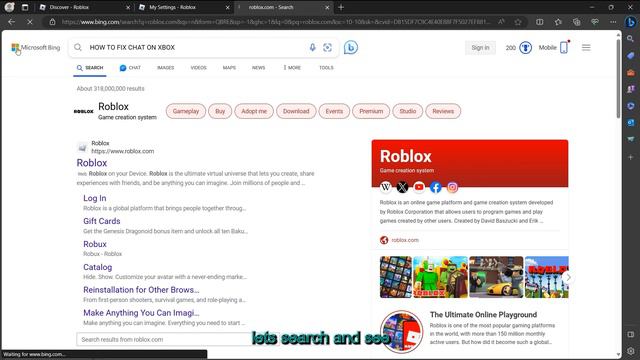Open Edge favorites list icon
This screenshot has width=640, height=360.
558,22
